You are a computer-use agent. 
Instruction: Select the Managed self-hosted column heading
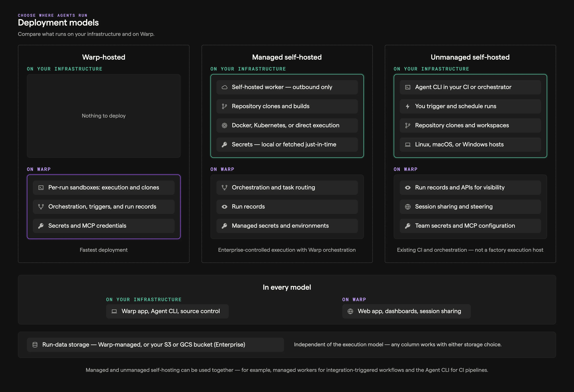tap(287, 57)
